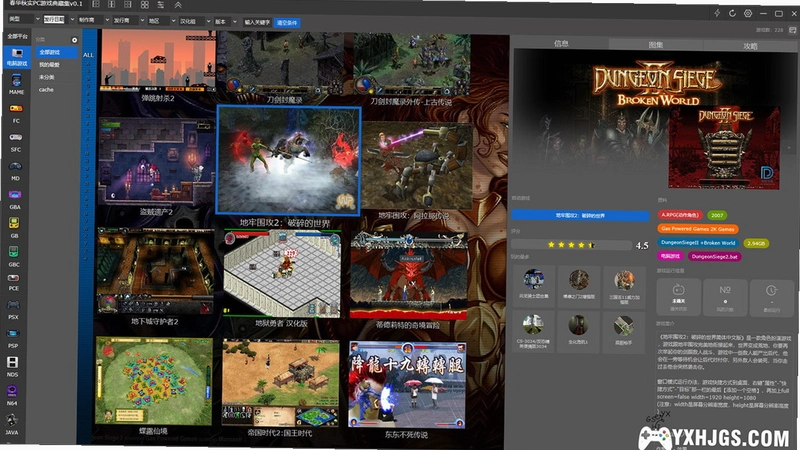Click the settings gear in title bar

click(748, 13)
